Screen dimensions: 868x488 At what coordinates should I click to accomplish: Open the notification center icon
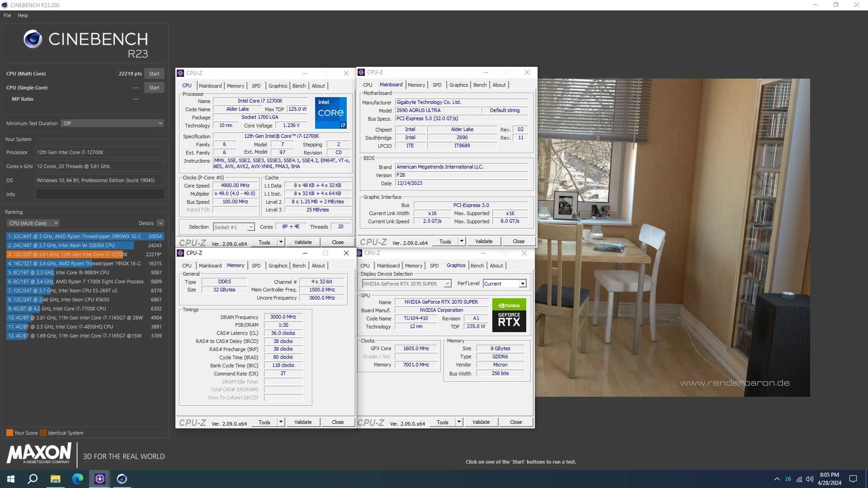(853, 479)
